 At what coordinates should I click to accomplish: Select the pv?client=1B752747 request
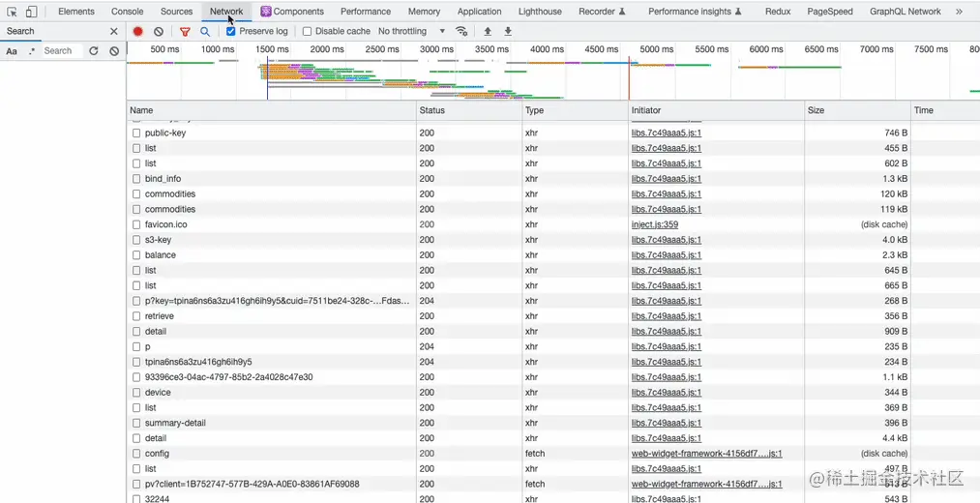coord(252,485)
